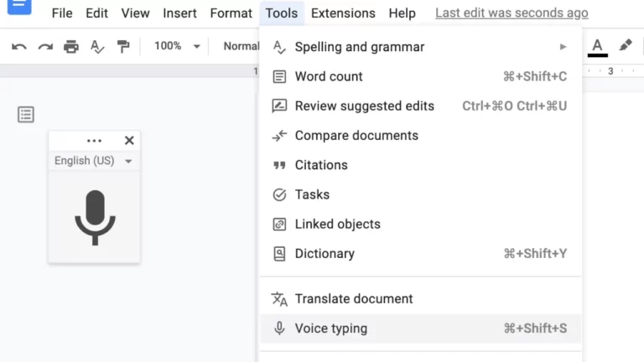Choose Voice typing in the Tools menu

coord(421,328)
